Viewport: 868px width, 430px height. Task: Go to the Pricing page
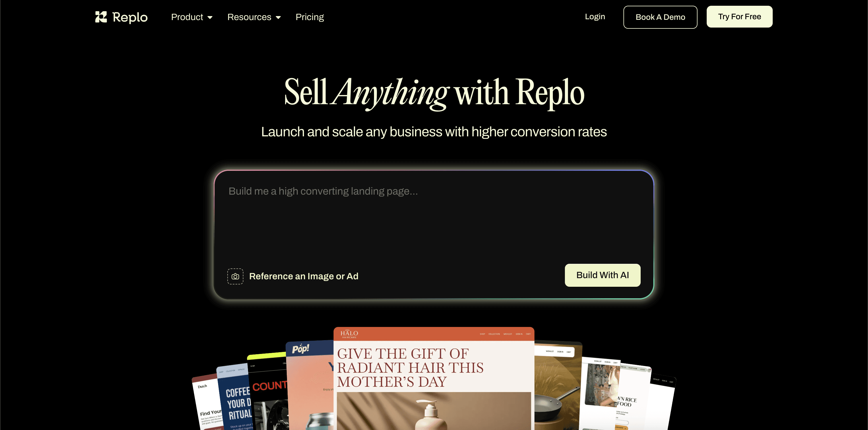[309, 17]
